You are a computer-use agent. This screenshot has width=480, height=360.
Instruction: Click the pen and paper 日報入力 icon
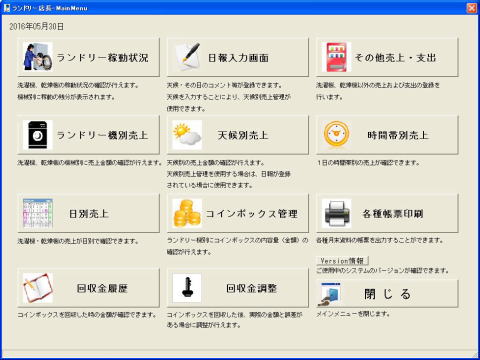(x=187, y=57)
